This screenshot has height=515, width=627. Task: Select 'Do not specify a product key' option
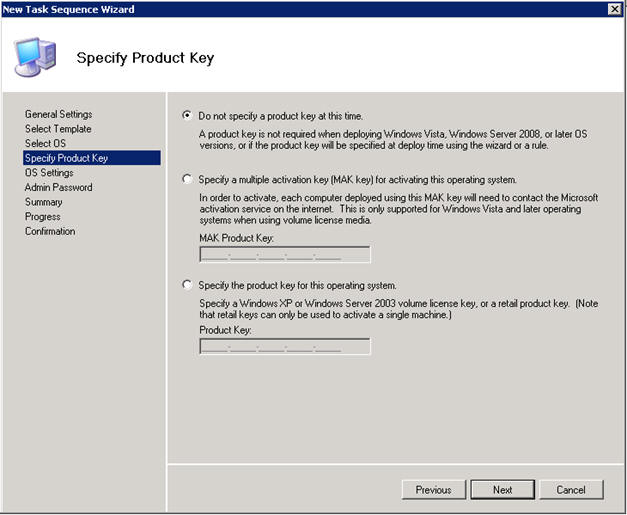pyautogui.click(x=187, y=116)
